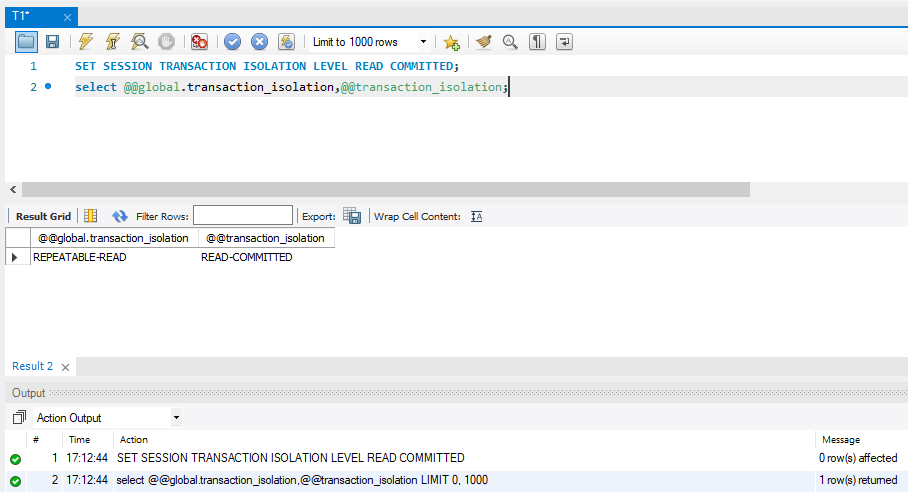Toggle wrap cell content icon
The image size is (908, 492).
pos(477,216)
